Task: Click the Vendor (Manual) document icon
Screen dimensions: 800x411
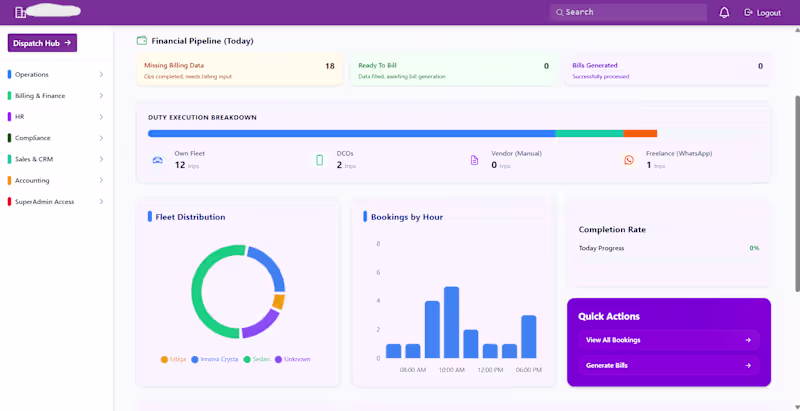Action: point(474,160)
